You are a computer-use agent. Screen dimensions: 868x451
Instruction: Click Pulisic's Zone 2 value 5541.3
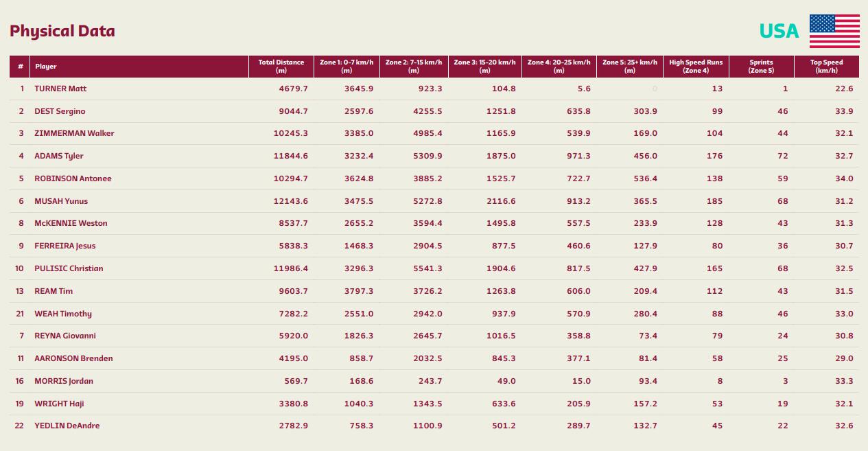(428, 268)
